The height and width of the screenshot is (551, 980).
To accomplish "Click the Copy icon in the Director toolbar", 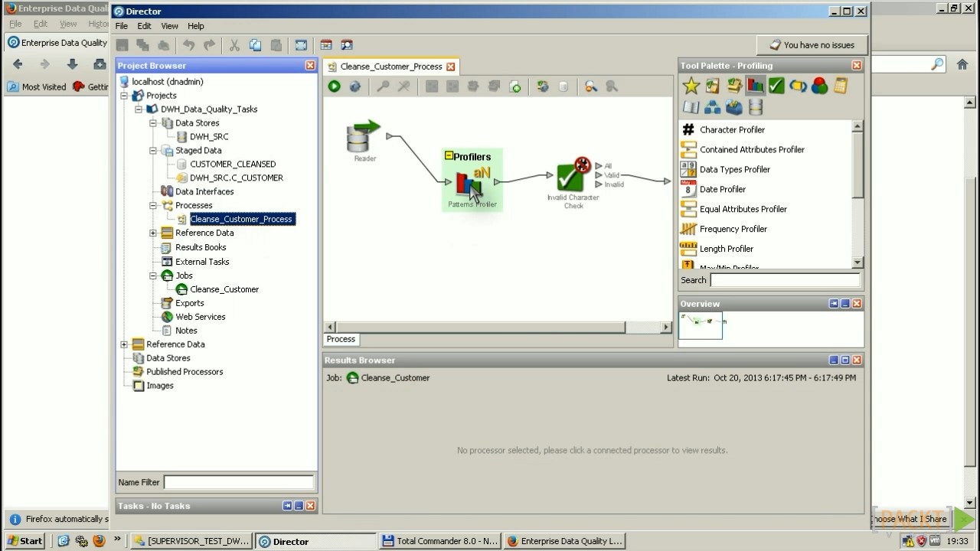I will point(255,46).
